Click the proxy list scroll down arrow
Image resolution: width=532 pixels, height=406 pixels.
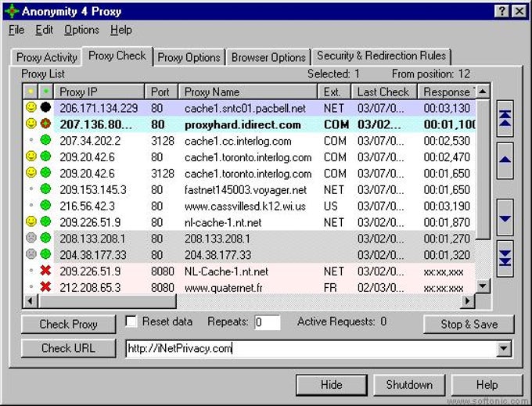(483, 286)
